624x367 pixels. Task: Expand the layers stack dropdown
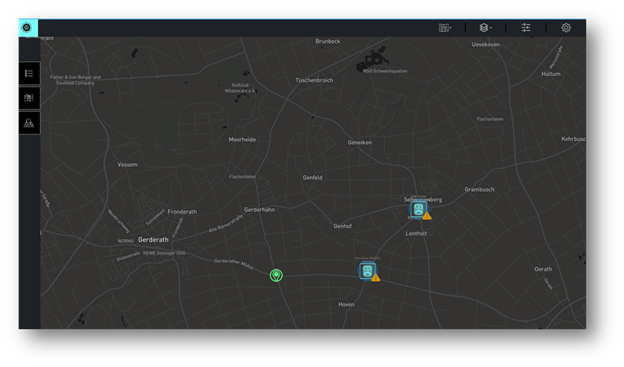point(485,27)
